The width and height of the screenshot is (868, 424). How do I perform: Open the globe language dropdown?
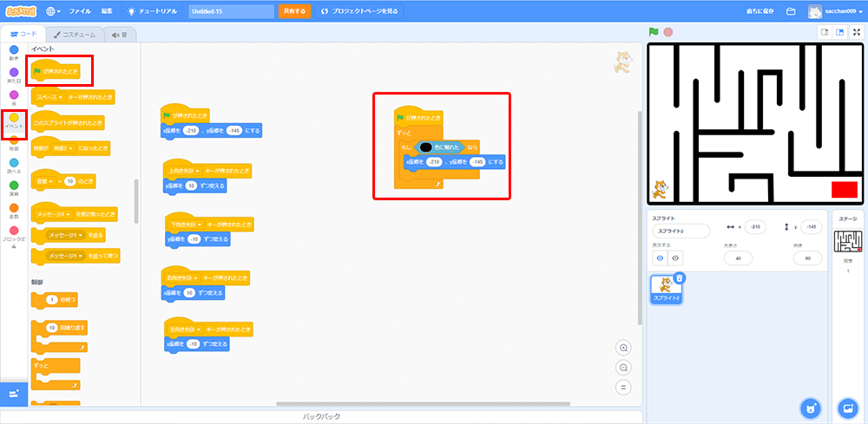click(x=54, y=11)
